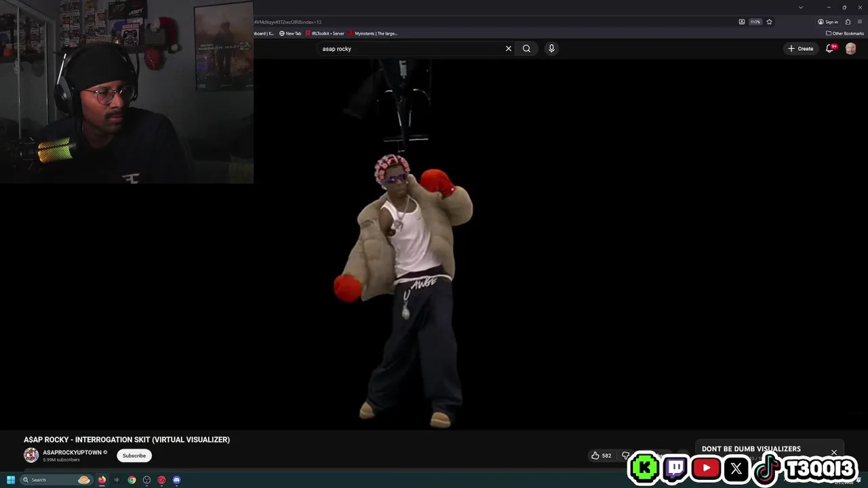Open the 'Myinstants | The large...' bookmark

point(373,33)
